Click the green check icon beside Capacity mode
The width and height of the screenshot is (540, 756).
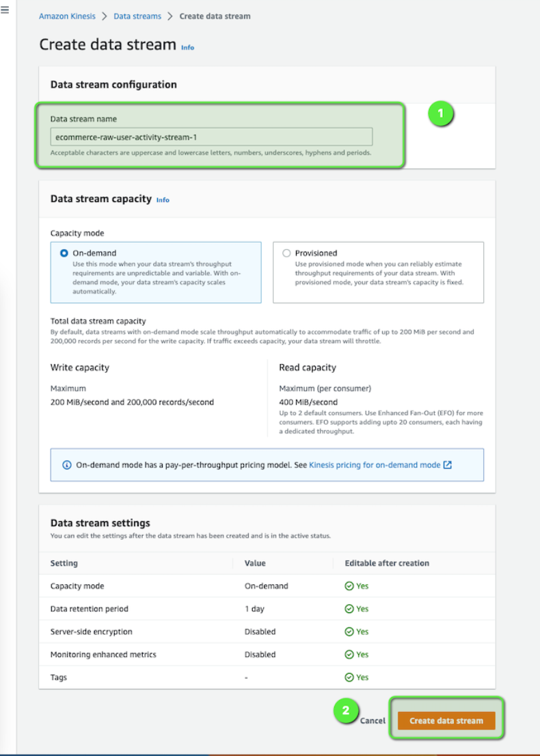pos(350,586)
